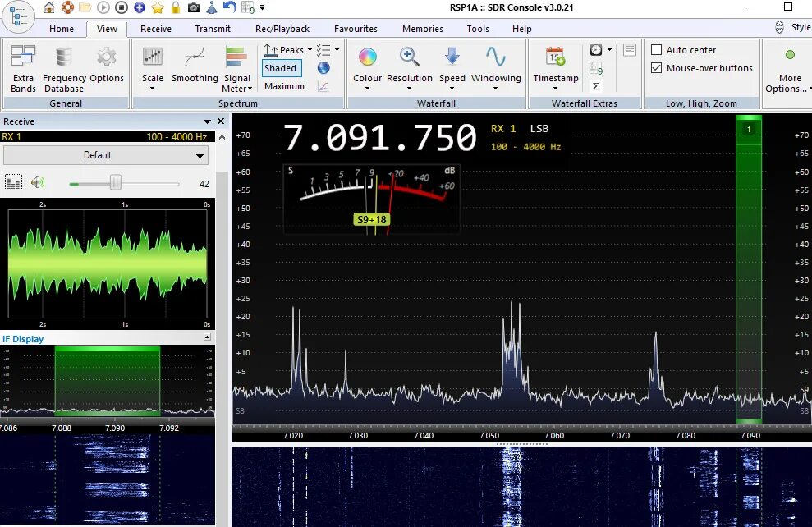Open the checklist dropdown next to Peaks
Image resolution: width=812 pixels, height=527 pixels.
(x=328, y=50)
